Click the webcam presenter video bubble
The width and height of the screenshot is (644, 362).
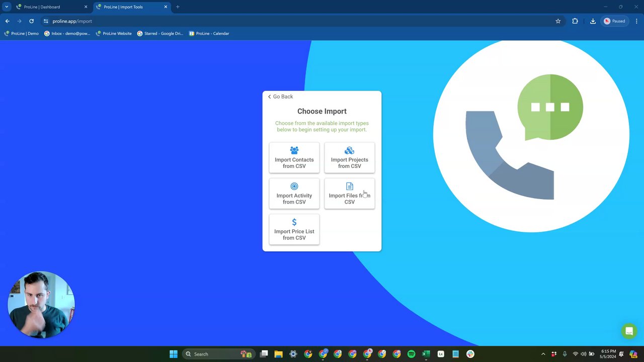41,305
